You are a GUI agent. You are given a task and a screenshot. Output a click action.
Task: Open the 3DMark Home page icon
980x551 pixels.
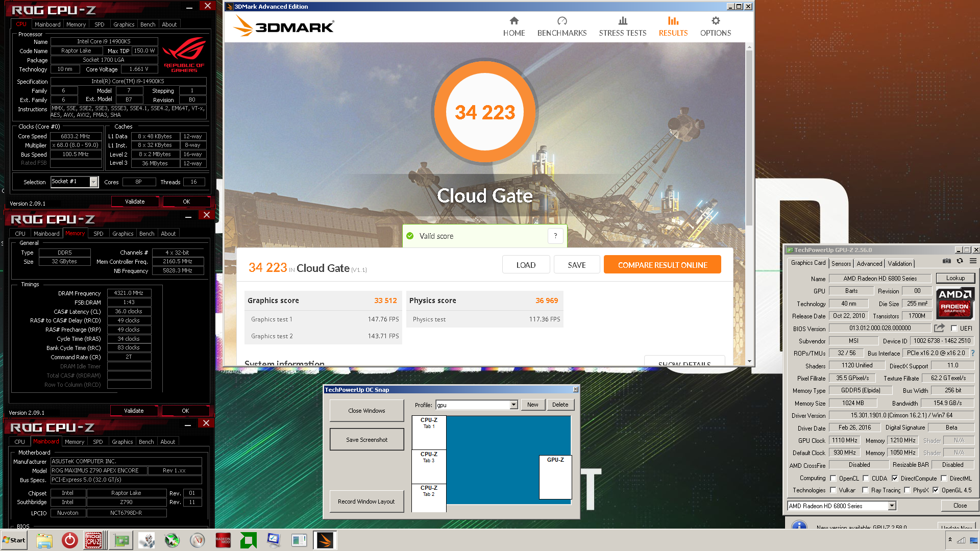tap(514, 21)
